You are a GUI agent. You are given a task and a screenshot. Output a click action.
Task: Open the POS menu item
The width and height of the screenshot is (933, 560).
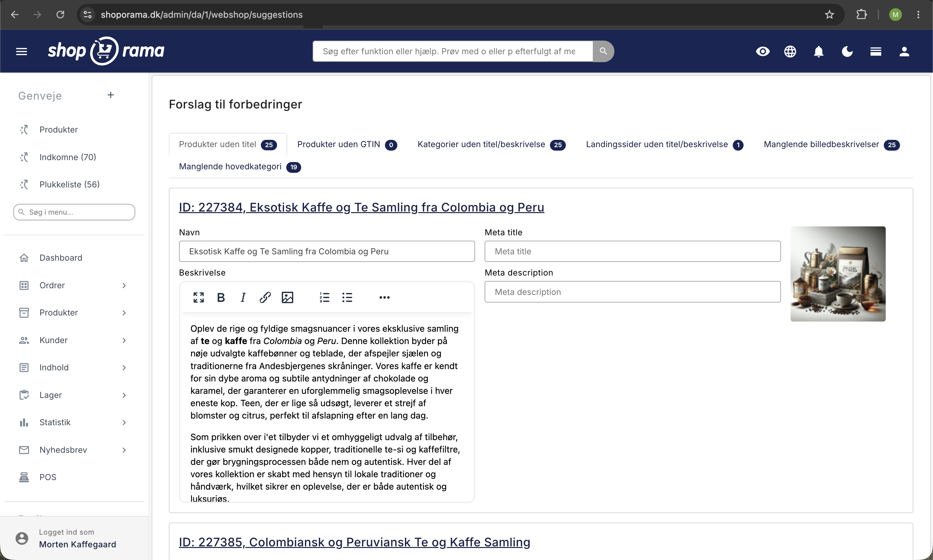coord(48,477)
